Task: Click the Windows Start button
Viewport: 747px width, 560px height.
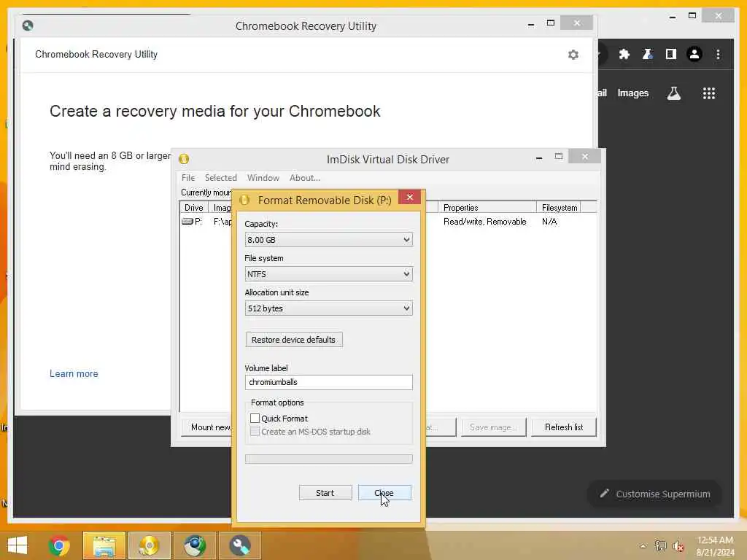Action: click(18, 545)
